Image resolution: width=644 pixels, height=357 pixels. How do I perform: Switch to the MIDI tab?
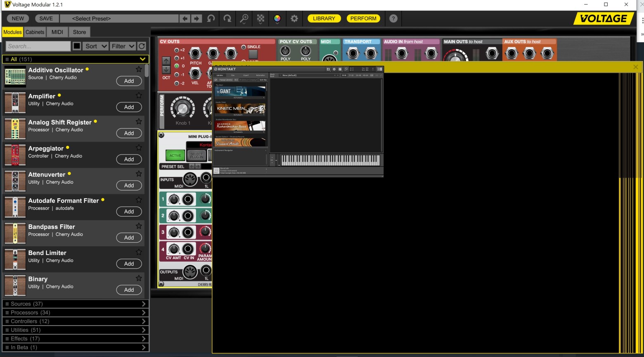[57, 32]
